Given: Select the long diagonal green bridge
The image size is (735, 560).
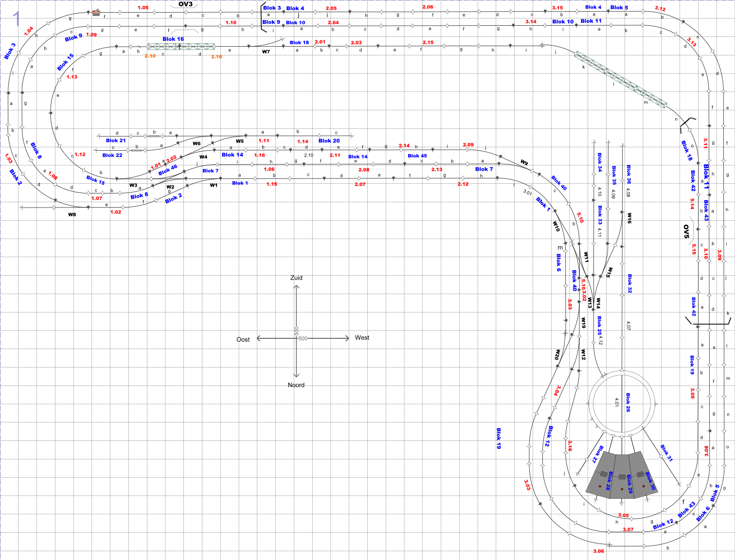Looking at the screenshot, I should [x=620, y=79].
